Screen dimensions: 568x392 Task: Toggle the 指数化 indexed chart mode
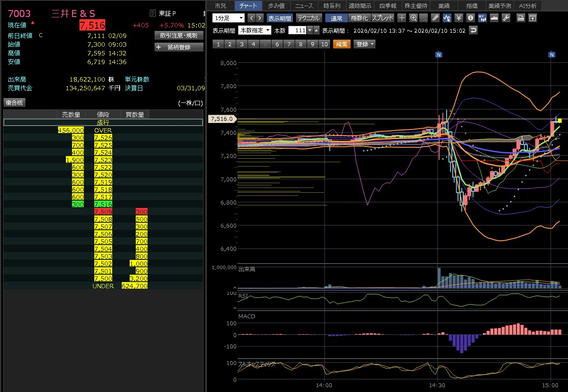click(x=360, y=18)
